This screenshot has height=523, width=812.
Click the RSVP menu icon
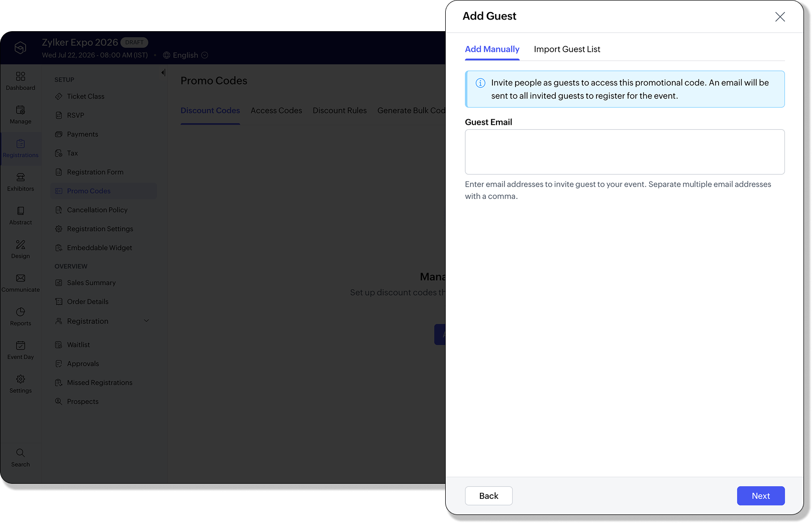coord(59,115)
